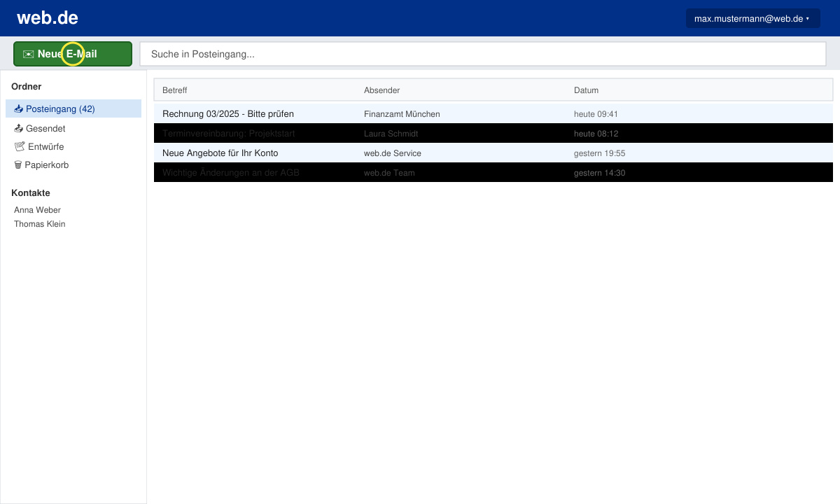
Task: Click sender "Laura Schmidt"
Action: (391, 133)
